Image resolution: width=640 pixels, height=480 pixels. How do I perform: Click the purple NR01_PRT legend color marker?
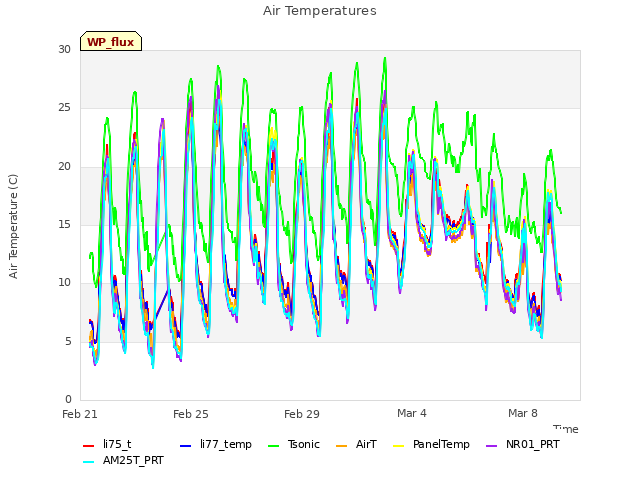tap(492, 446)
